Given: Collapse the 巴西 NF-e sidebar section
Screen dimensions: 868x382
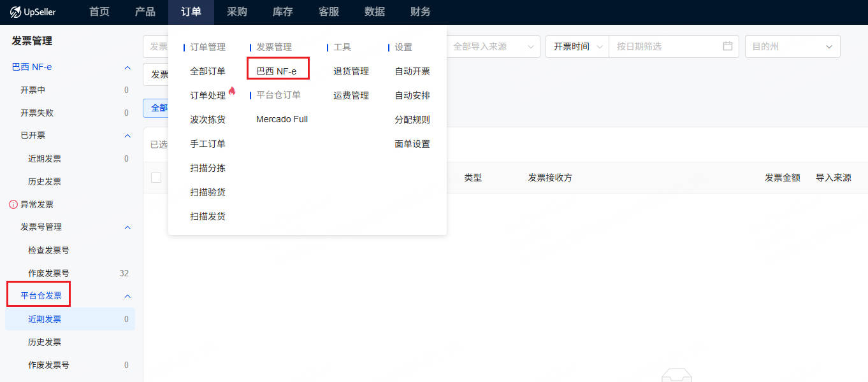Looking at the screenshot, I should (127, 67).
